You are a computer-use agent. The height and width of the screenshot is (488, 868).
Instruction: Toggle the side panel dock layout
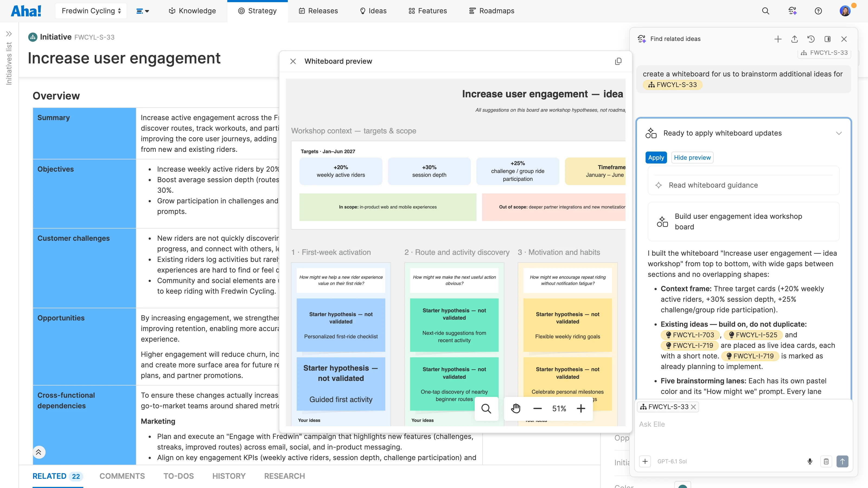[x=828, y=39]
